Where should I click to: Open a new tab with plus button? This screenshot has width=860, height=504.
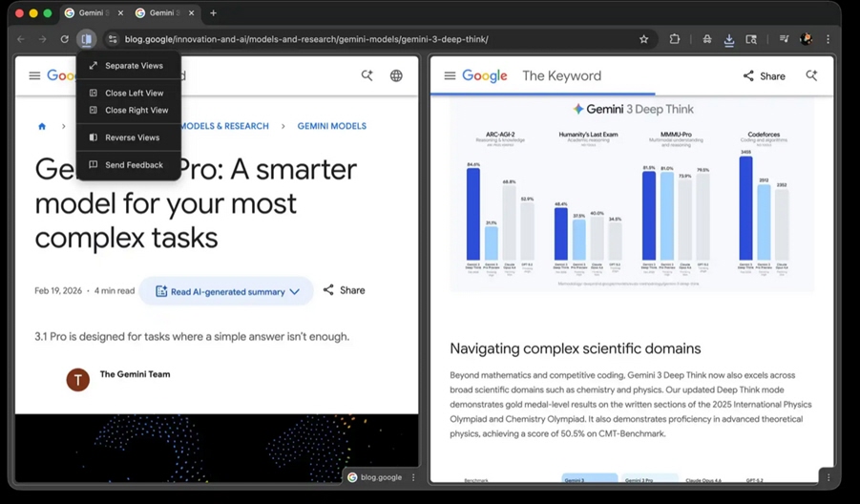coord(214,13)
